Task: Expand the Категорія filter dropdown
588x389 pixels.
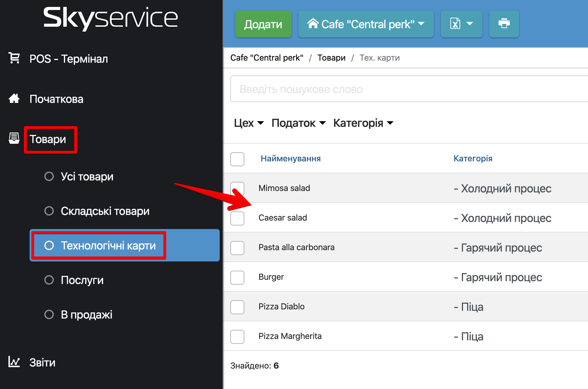Action: point(363,123)
